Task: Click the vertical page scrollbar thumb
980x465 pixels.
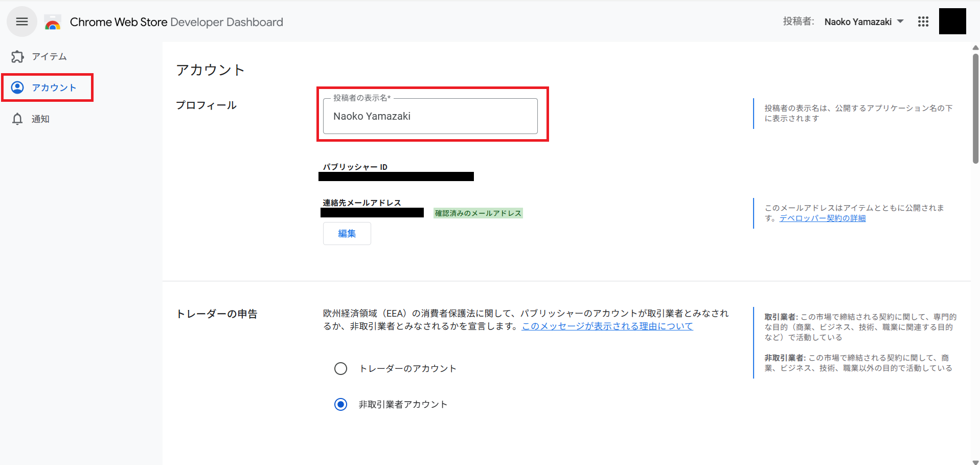Action: 975,107
